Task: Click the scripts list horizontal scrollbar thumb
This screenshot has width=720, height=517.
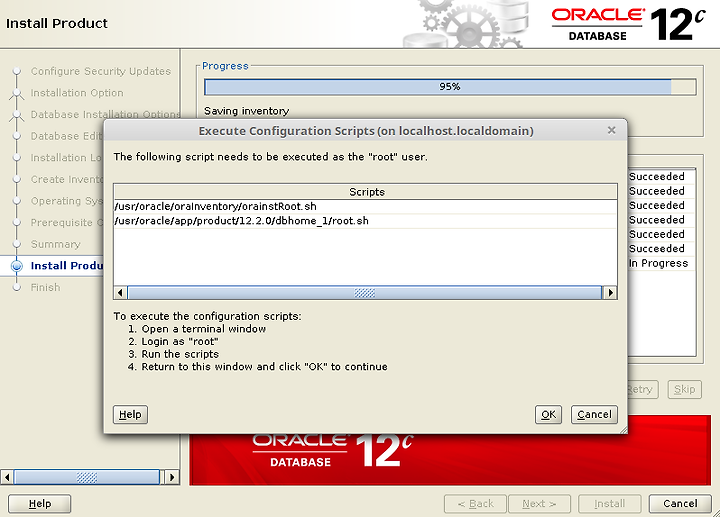Action: (x=365, y=292)
